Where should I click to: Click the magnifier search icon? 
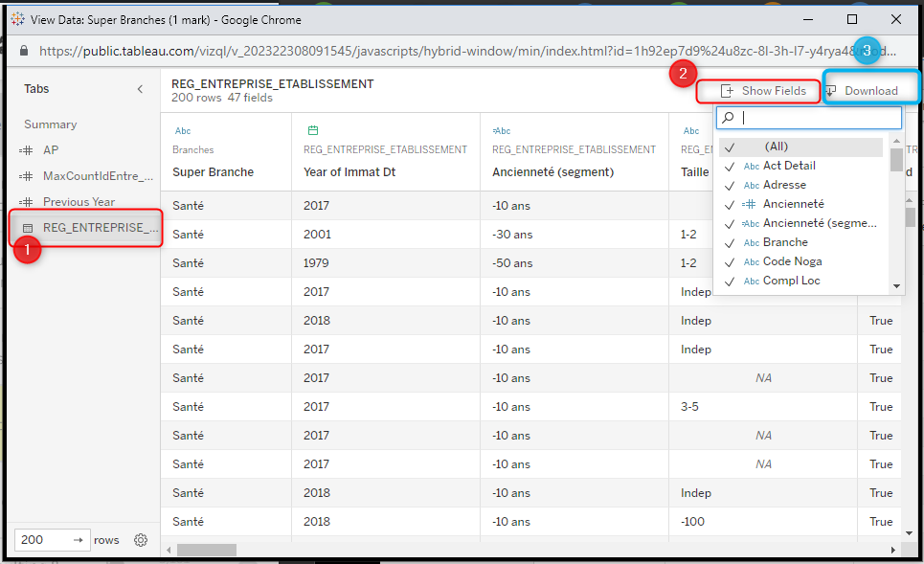click(x=729, y=117)
